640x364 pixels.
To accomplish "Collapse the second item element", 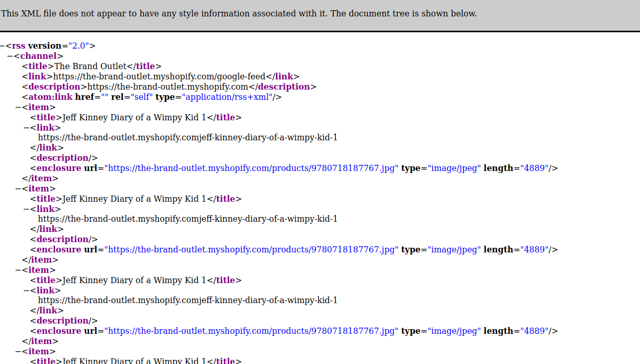I will click(x=18, y=189).
